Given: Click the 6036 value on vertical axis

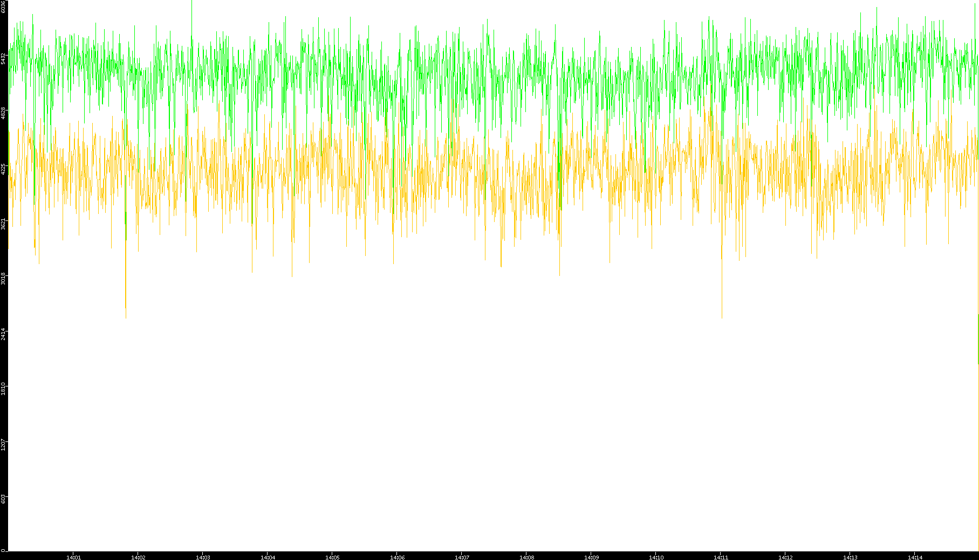Looking at the screenshot, I should pyautogui.click(x=3, y=6).
